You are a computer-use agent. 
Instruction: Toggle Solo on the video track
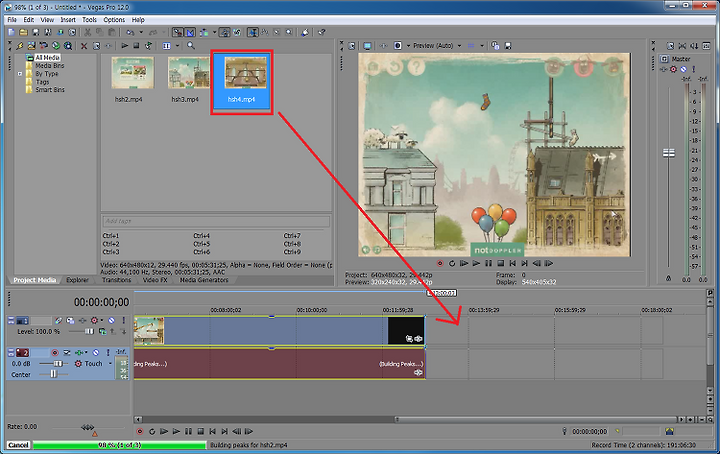(x=123, y=320)
